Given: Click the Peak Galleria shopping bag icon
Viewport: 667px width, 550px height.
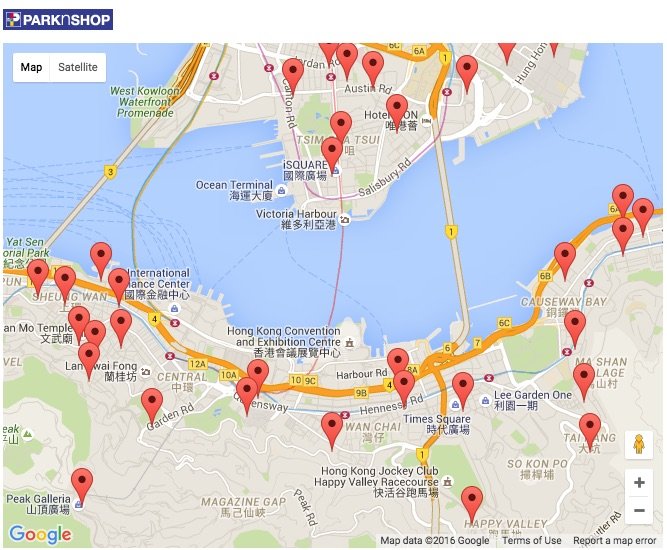Looking at the screenshot, I should click(78, 504).
